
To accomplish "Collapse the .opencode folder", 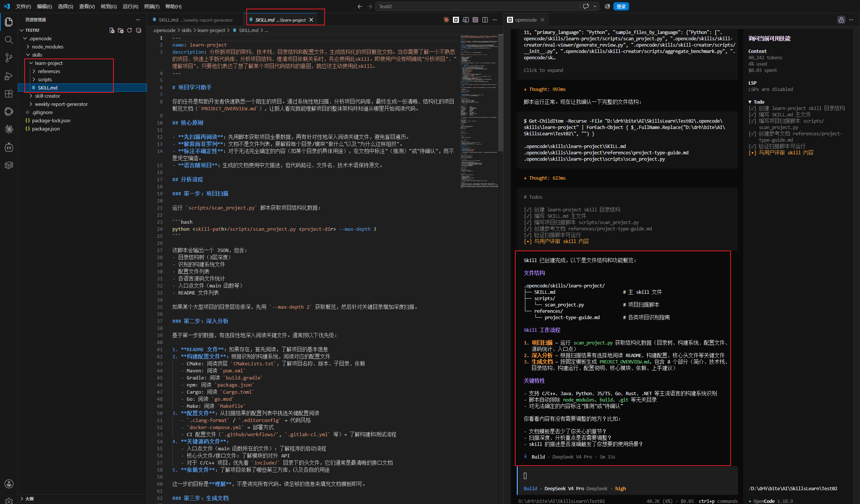I will coord(25,38).
